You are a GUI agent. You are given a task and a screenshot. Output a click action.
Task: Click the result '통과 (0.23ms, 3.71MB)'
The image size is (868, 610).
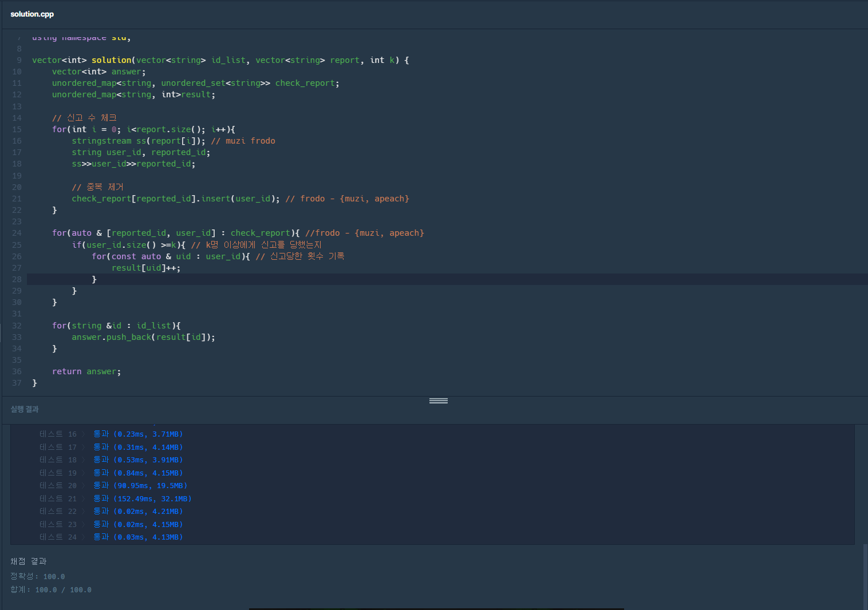[138, 434]
